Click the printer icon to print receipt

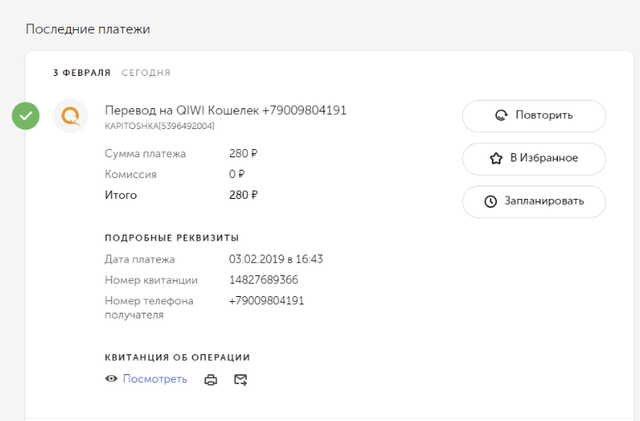tap(211, 380)
